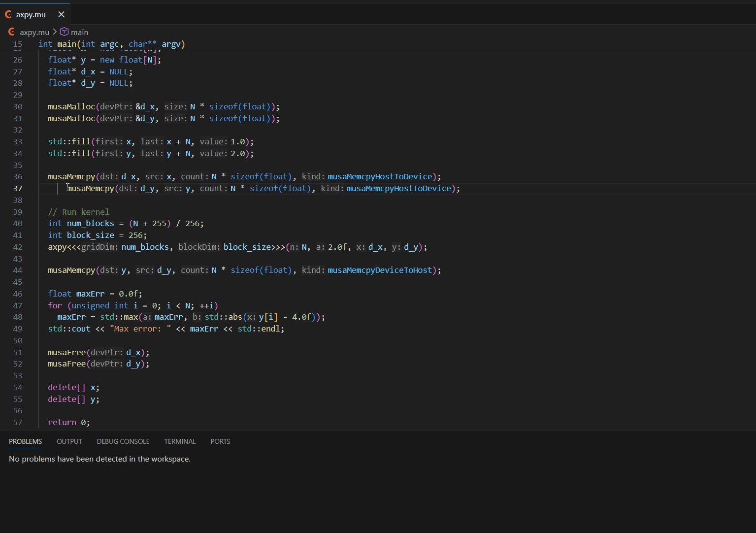The width and height of the screenshot is (756, 533).
Task: Click 'std::abs' on line 48
Action: [224, 317]
